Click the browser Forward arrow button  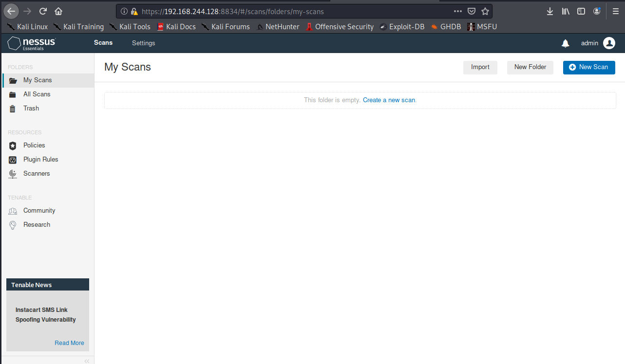point(27,11)
